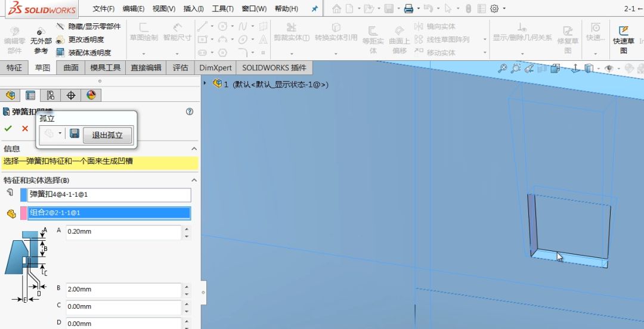Click the C value field 0.00mm
Viewport: 644px width, 329px height.
(x=123, y=307)
